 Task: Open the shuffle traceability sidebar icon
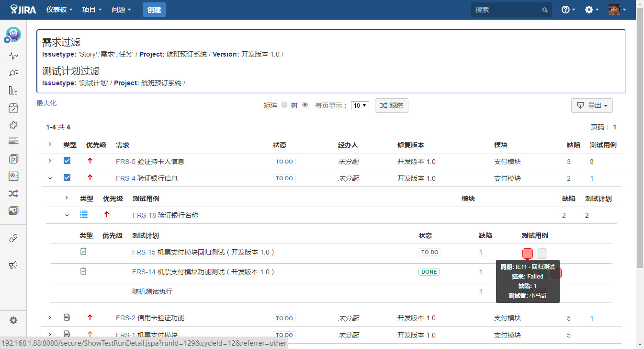13,193
